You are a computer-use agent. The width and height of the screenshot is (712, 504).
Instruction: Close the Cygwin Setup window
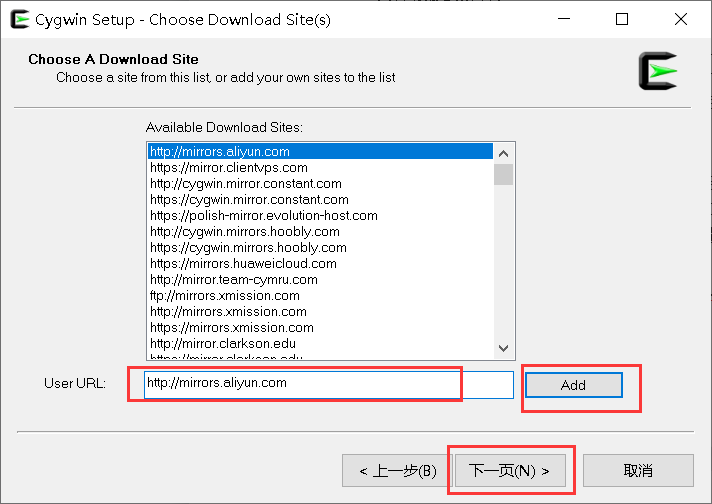[681, 19]
